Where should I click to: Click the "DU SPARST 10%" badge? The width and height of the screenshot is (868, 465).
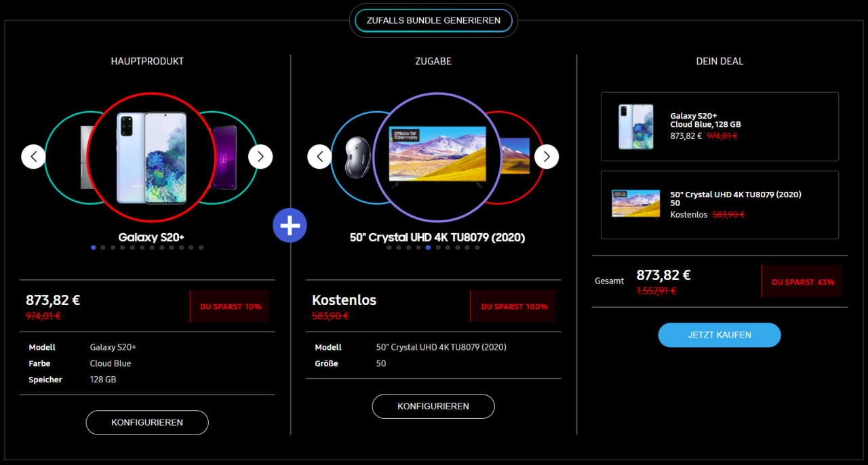231,306
